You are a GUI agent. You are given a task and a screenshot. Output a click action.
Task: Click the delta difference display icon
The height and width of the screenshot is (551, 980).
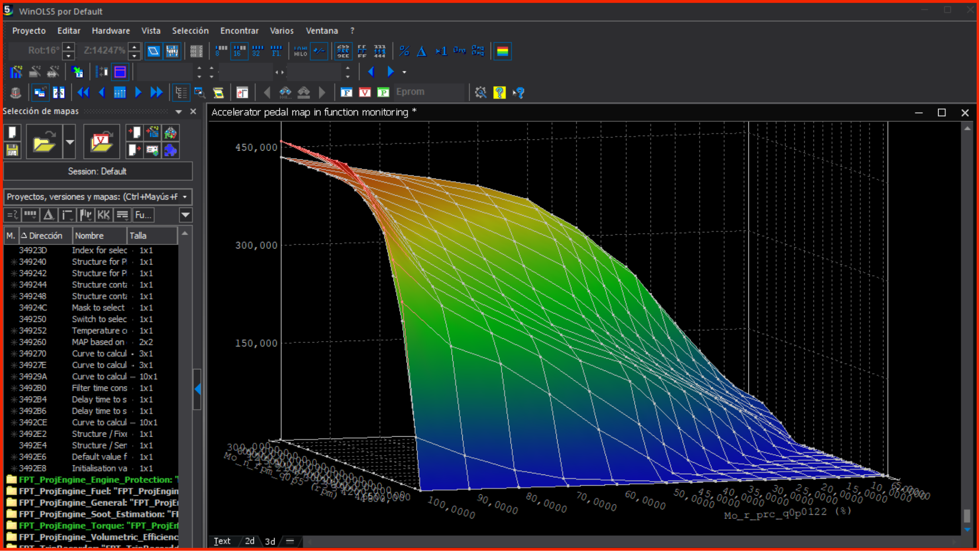point(422,51)
